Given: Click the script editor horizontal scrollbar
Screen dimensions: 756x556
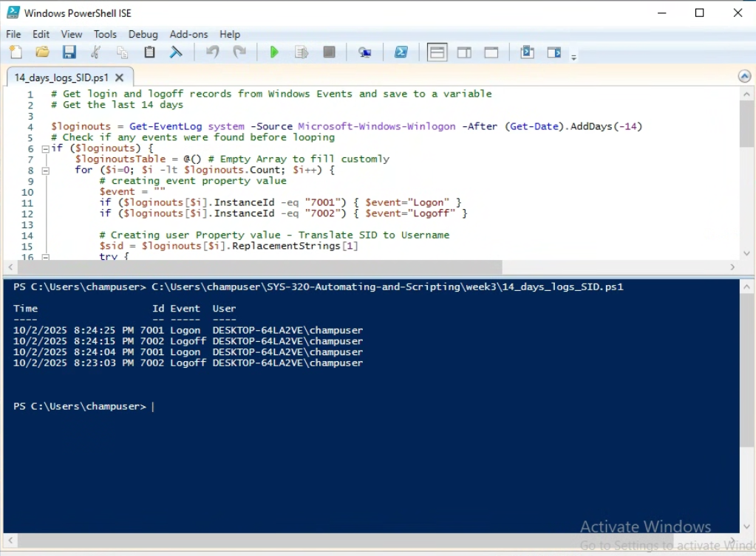Looking at the screenshot, I should [x=259, y=267].
